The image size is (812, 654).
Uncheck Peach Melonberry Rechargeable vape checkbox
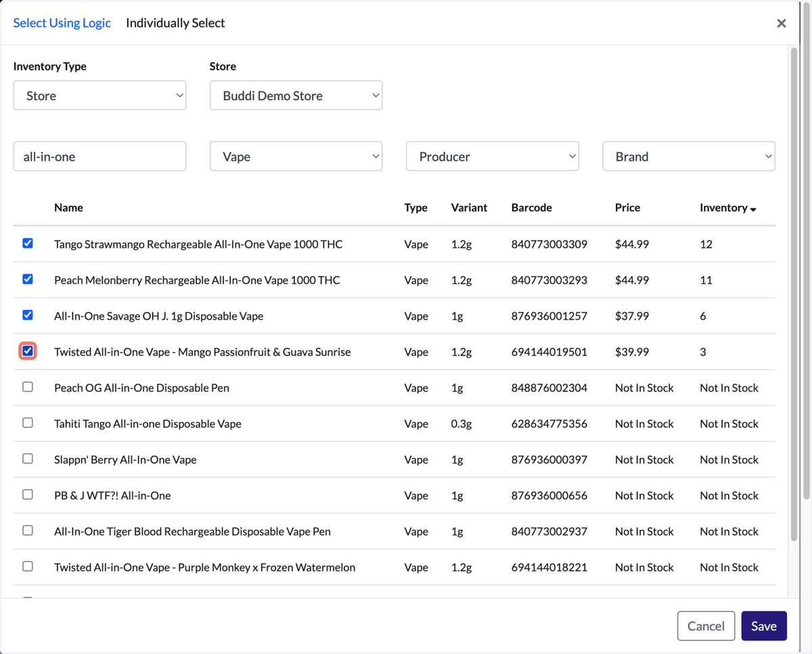point(28,279)
